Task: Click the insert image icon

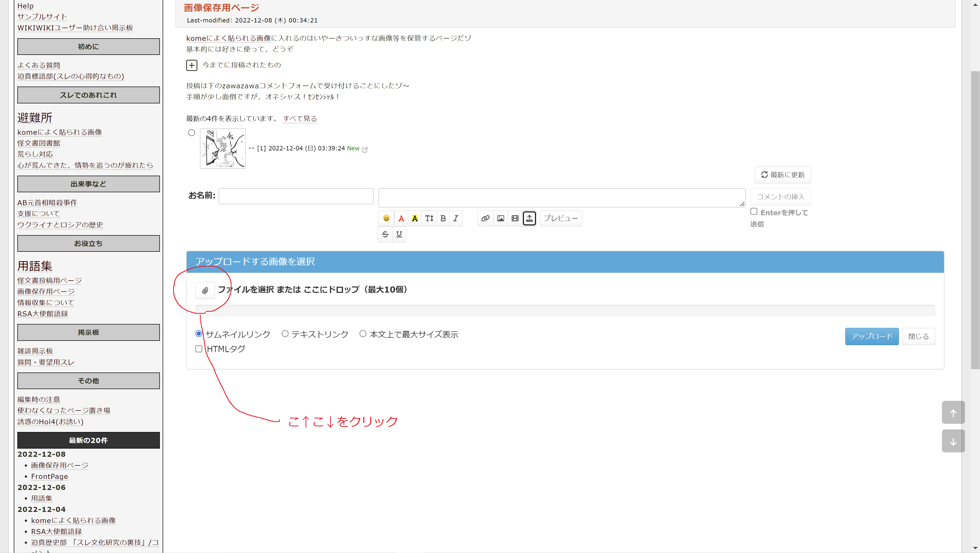Action: (501, 218)
